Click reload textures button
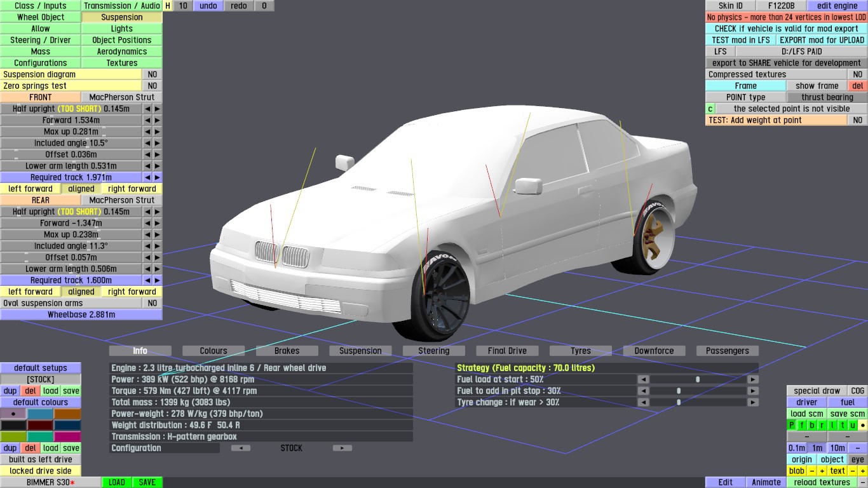868x488 pixels. coord(822,482)
